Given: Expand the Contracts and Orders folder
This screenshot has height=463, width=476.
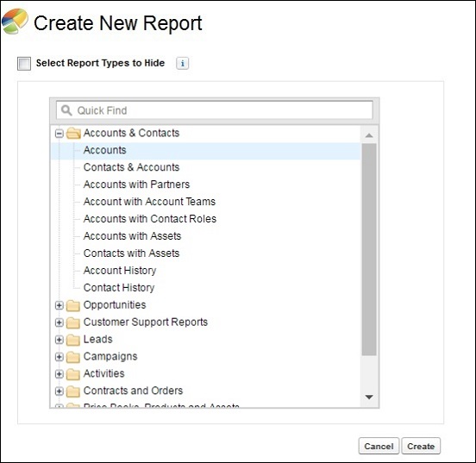Looking at the screenshot, I should tap(60, 391).
